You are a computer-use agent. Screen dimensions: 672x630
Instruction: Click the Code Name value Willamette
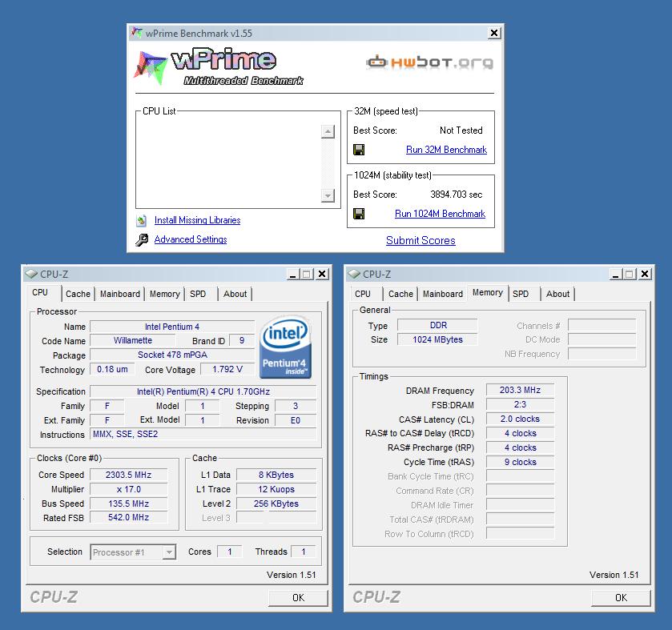133,340
